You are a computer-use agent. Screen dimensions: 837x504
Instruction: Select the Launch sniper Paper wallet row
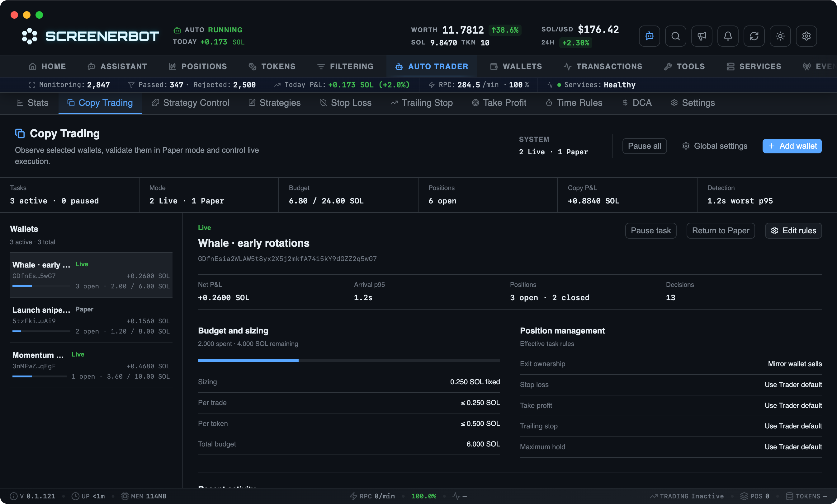[91, 320]
